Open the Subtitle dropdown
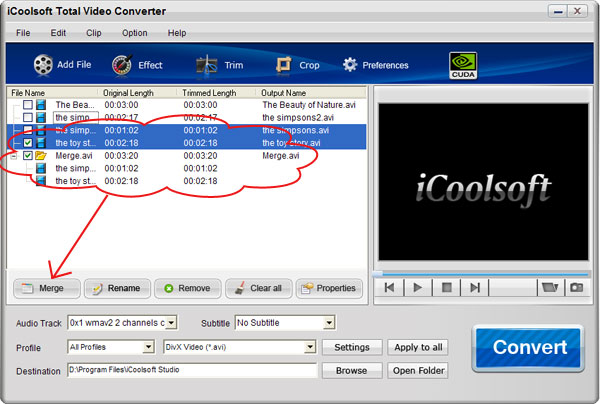The height and width of the screenshot is (404, 600). (x=329, y=323)
